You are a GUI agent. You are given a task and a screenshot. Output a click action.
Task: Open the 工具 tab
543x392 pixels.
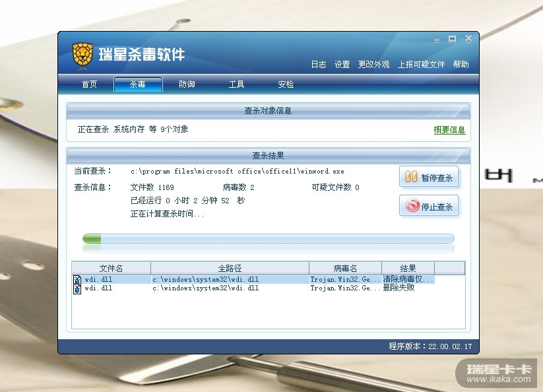(236, 84)
